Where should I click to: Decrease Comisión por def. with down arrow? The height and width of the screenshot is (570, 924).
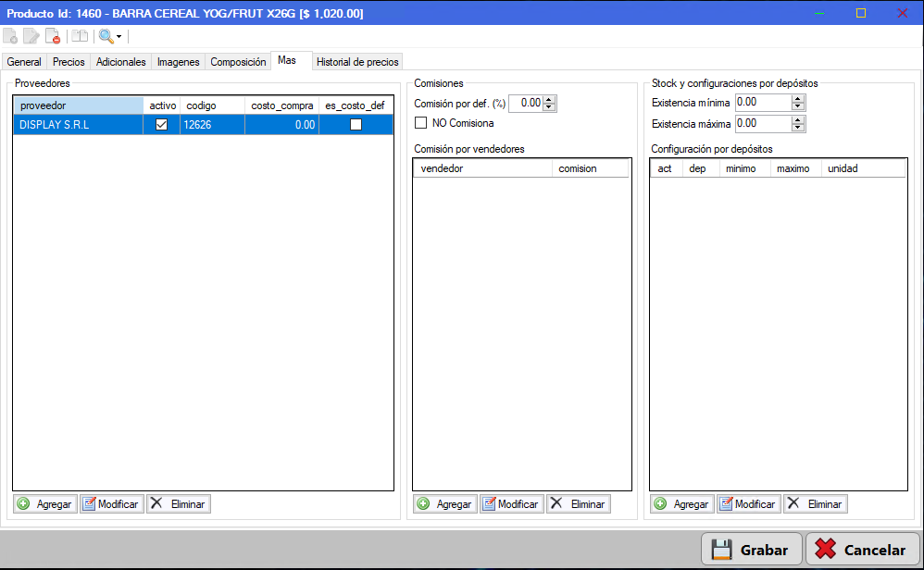click(549, 107)
